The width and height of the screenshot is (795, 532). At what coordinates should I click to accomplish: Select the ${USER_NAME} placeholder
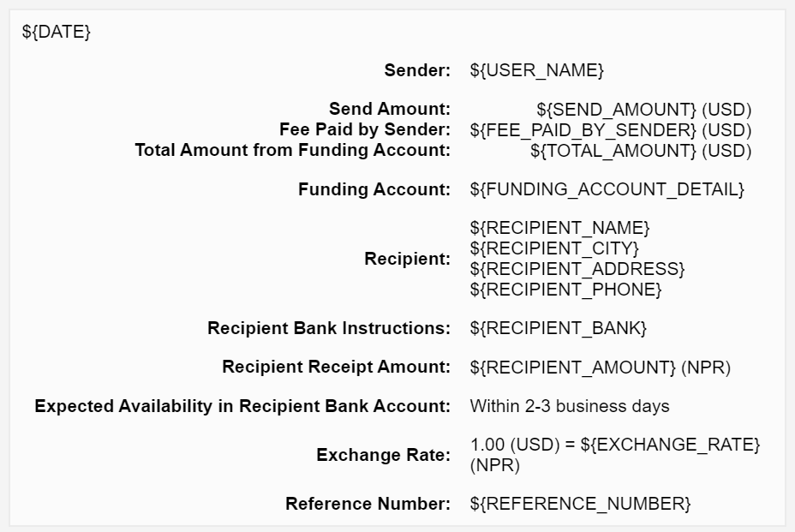click(537, 71)
